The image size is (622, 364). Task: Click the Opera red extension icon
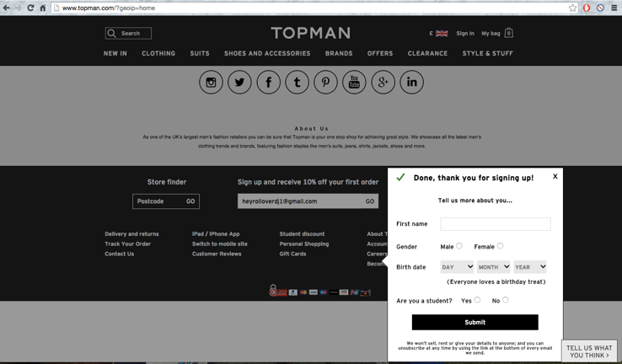587,8
